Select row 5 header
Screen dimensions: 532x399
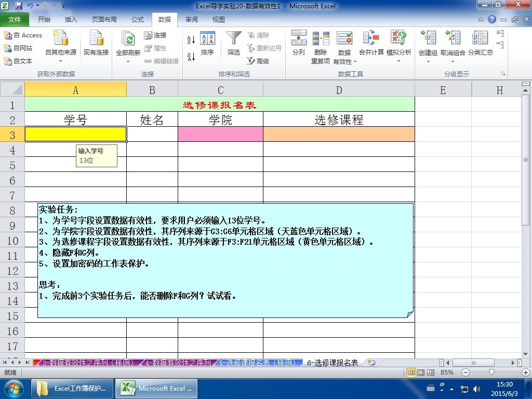[x=12, y=165]
